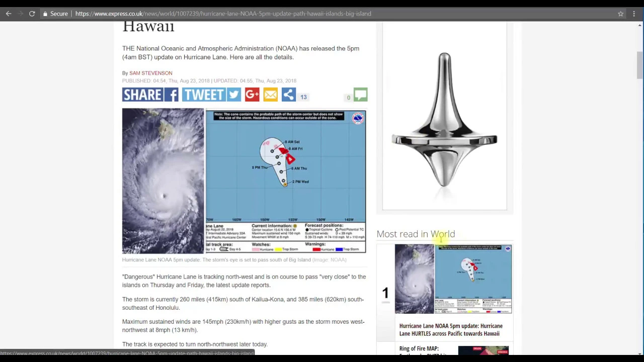Open the Ring of Fire article thumbnail
The image size is (644, 362).
(484, 351)
